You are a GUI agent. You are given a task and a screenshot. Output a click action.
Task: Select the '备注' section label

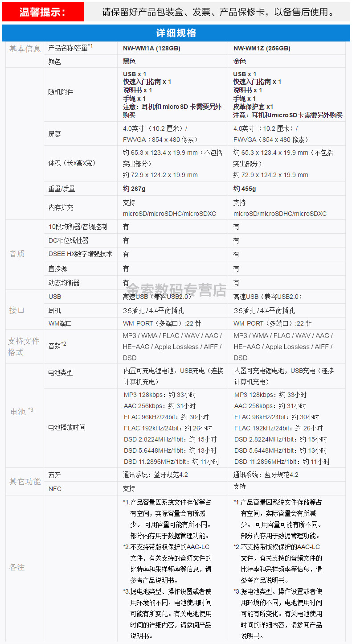pyautogui.click(x=17, y=567)
